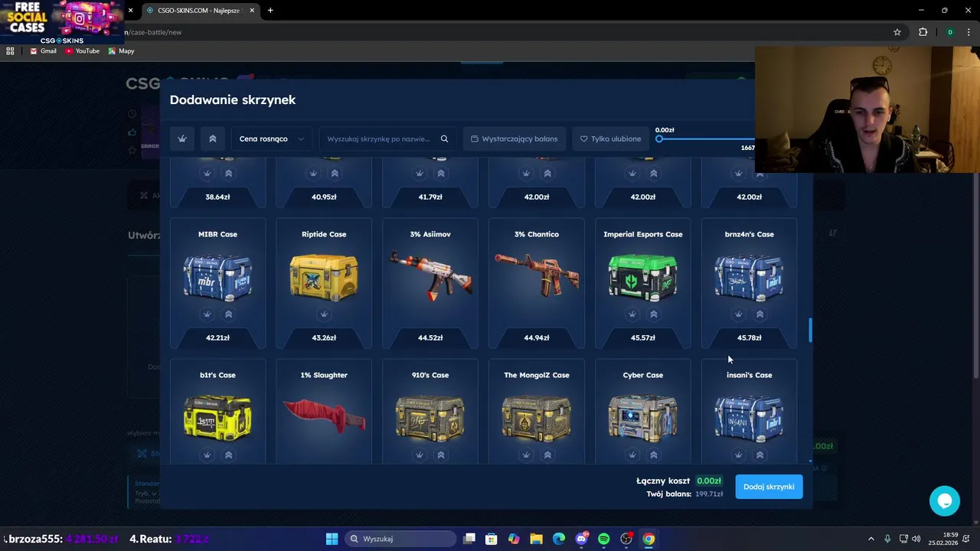The image size is (980, 551).
Task: Click the double-chevron icon on Cyber Case
Action: (x=653, y=455)
